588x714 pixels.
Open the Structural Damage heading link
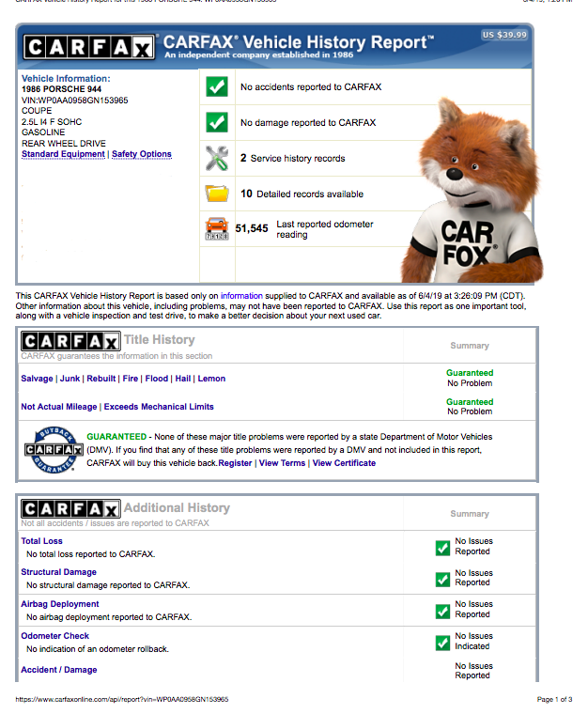[59, 572]
